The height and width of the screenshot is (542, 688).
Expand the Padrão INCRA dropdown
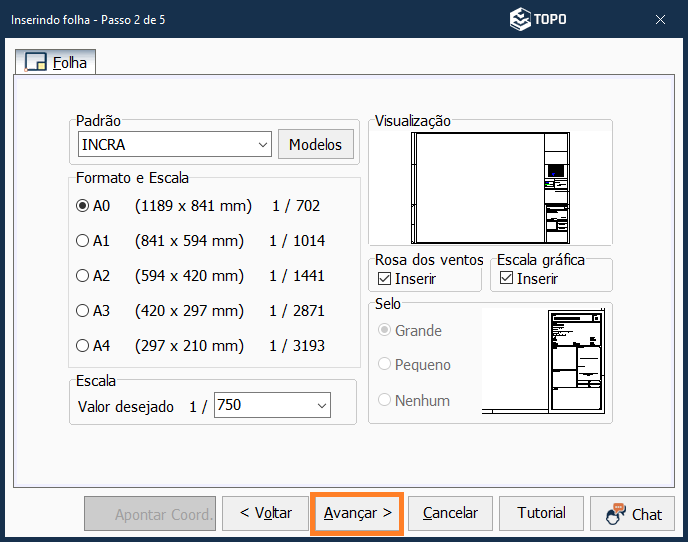coord(263,145)
